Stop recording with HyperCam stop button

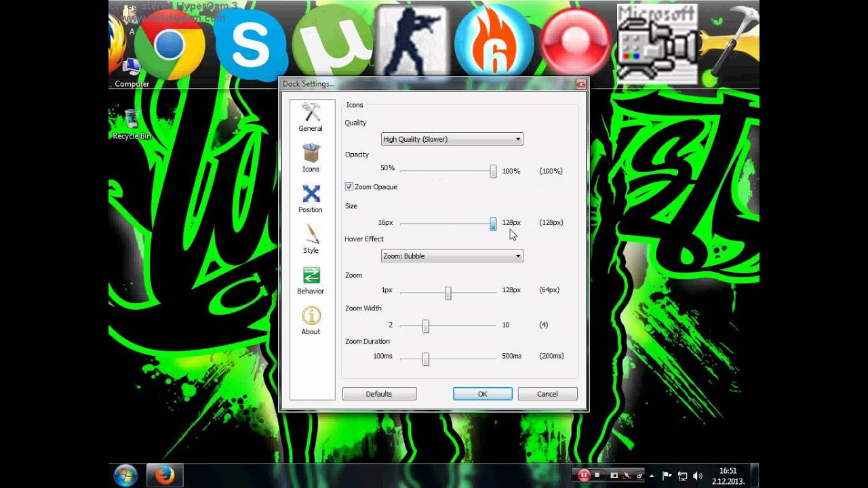tap(597, 476)
